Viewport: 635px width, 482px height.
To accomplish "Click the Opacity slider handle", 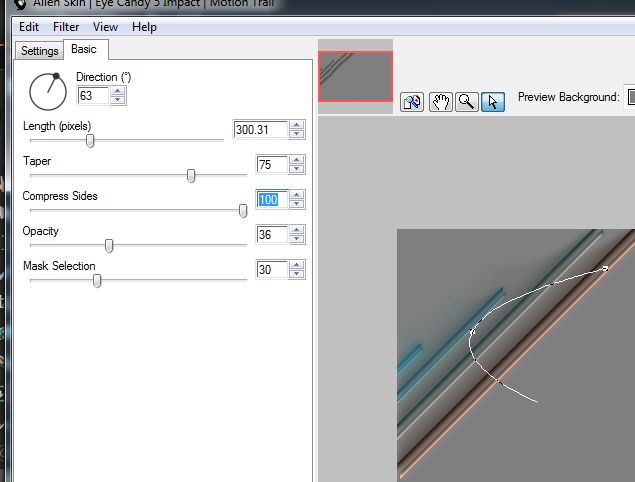I will (x=109, y=246).
